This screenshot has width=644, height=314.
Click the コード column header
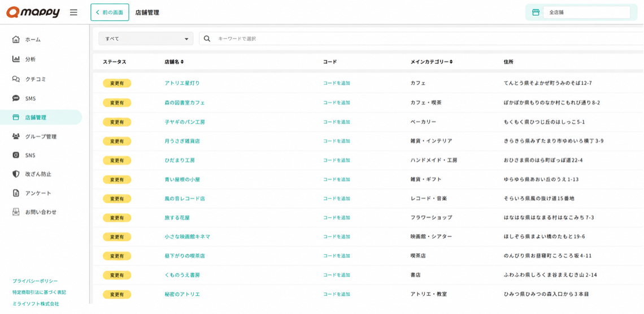coord(330,62)
